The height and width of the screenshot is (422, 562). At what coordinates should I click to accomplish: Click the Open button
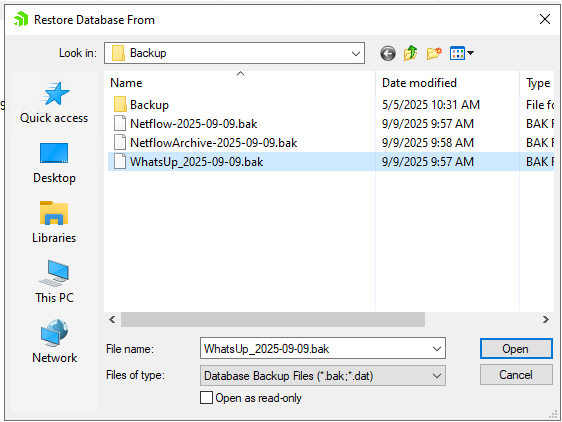pyautogui.click(x=516, y=348)
